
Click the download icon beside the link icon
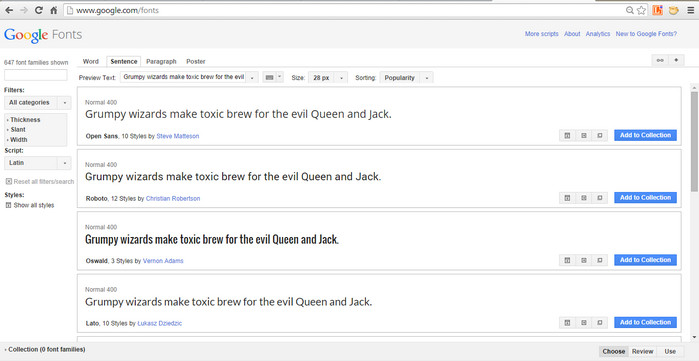pyautogui.click(x=676, y=61)
